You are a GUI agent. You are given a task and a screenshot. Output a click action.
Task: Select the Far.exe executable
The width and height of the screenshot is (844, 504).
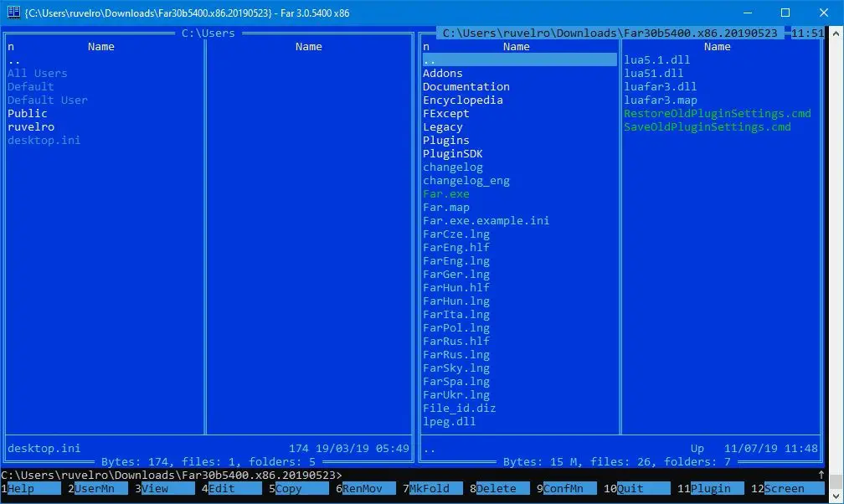tap(445, 194)
